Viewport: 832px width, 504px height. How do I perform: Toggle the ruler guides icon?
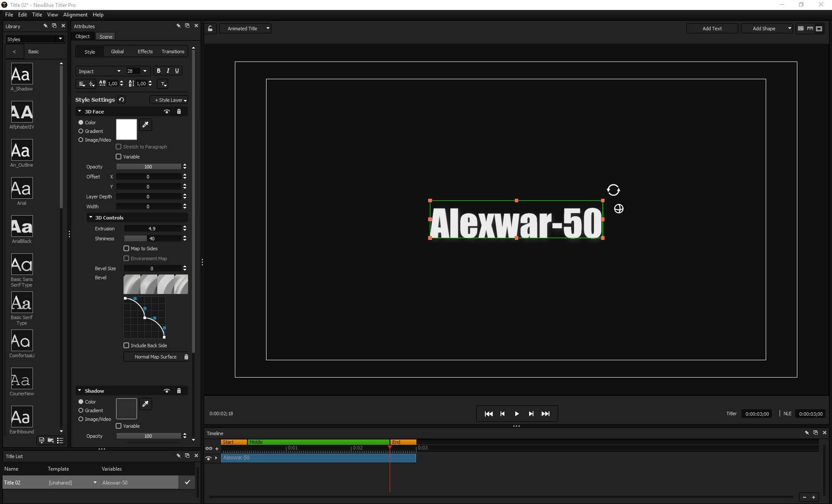810,29
